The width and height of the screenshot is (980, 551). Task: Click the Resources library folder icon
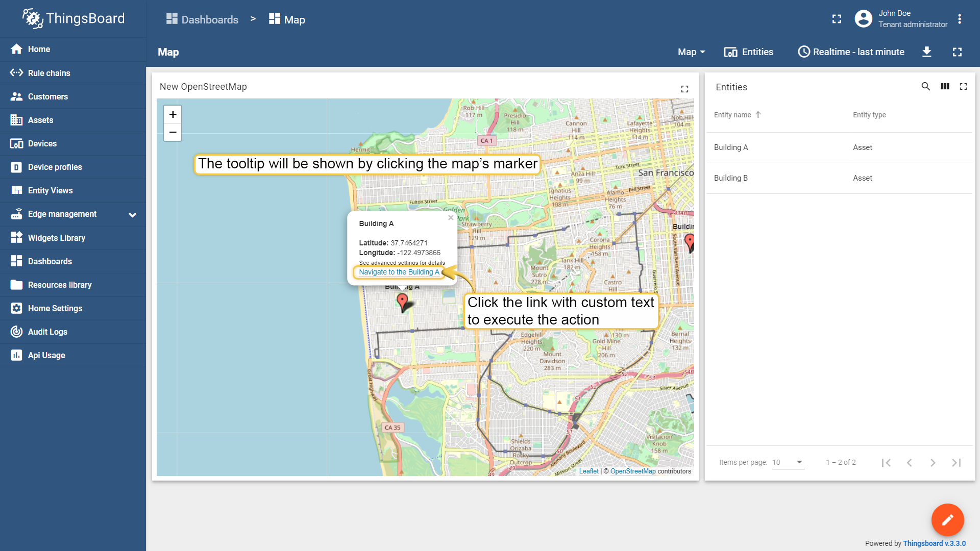click(x=16, y=284)
